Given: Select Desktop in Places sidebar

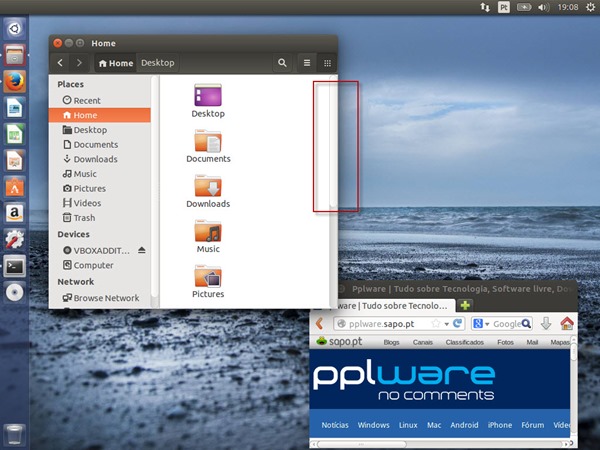Looking at the screenshot, I should (99, 130).
